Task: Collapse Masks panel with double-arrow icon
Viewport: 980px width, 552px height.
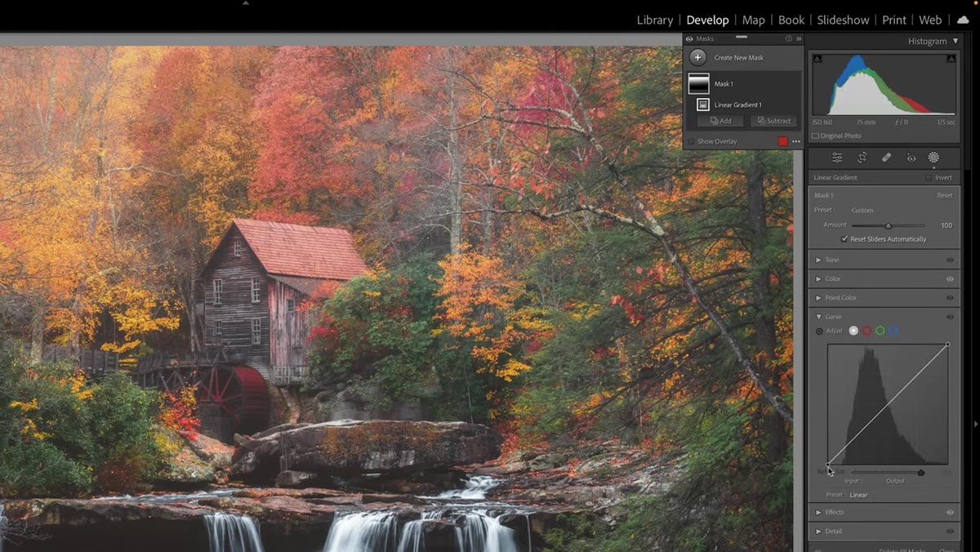Action: tap(799, 38)
